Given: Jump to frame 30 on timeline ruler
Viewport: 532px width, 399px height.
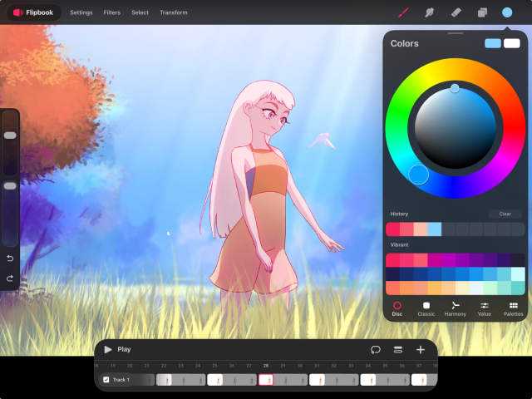Looking at the screenshot, I should [x=300, y=366].
